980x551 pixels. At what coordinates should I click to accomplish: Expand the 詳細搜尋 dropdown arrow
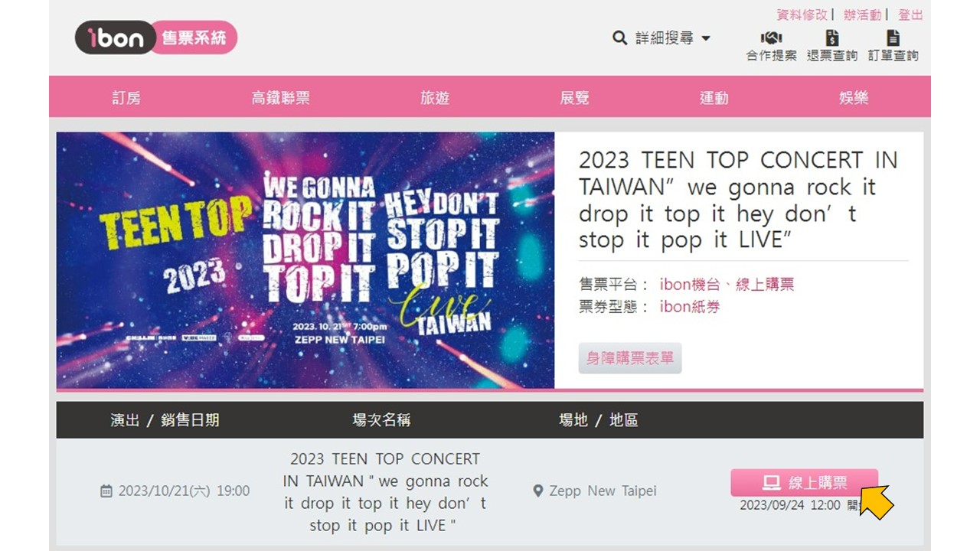706,38
